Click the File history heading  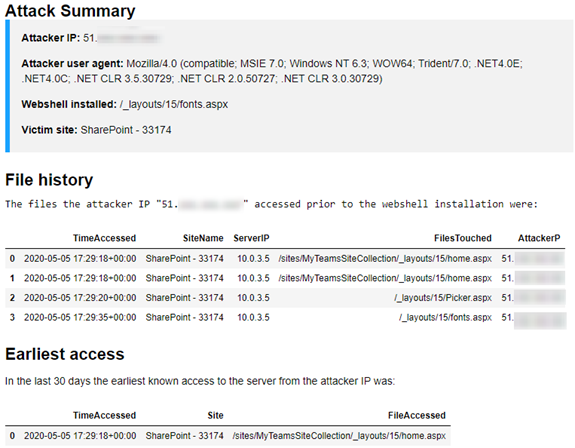click(x=49, y=180)
